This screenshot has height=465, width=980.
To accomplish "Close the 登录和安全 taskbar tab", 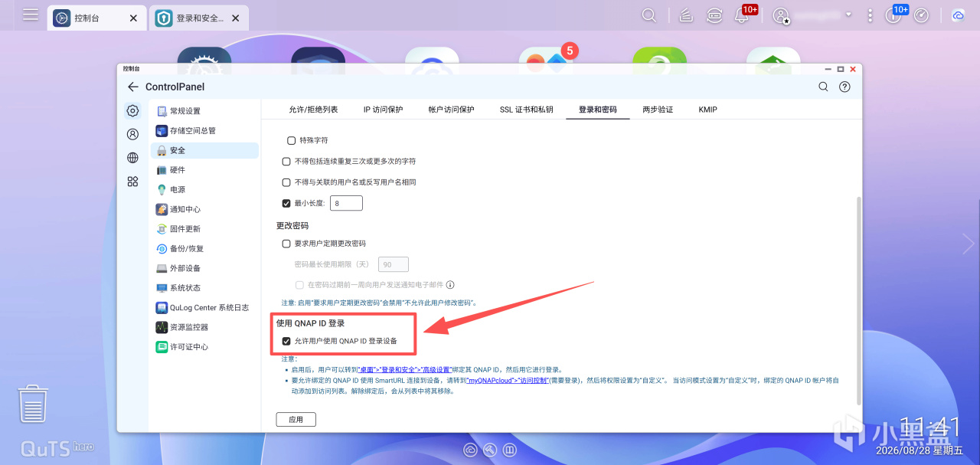I will 235,18.
